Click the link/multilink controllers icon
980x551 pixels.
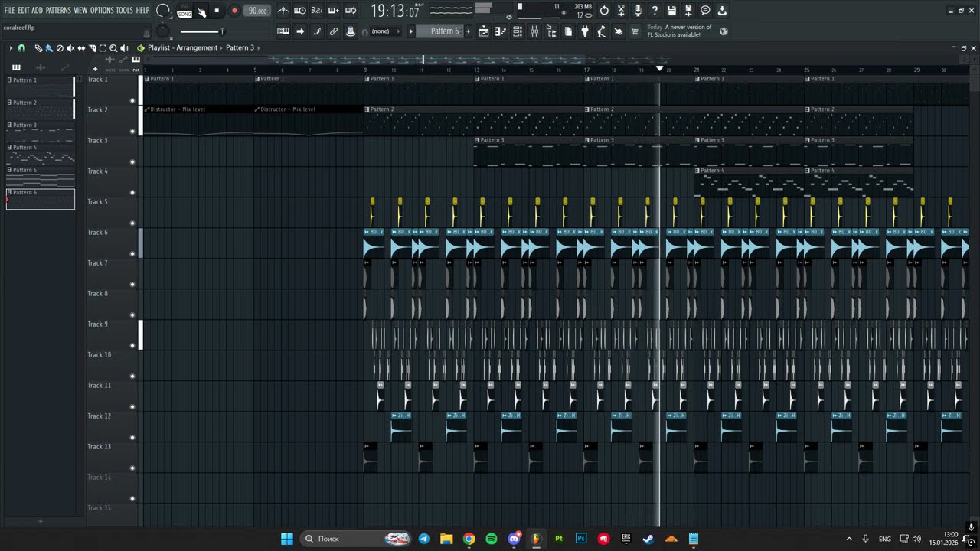click(334, 31)
